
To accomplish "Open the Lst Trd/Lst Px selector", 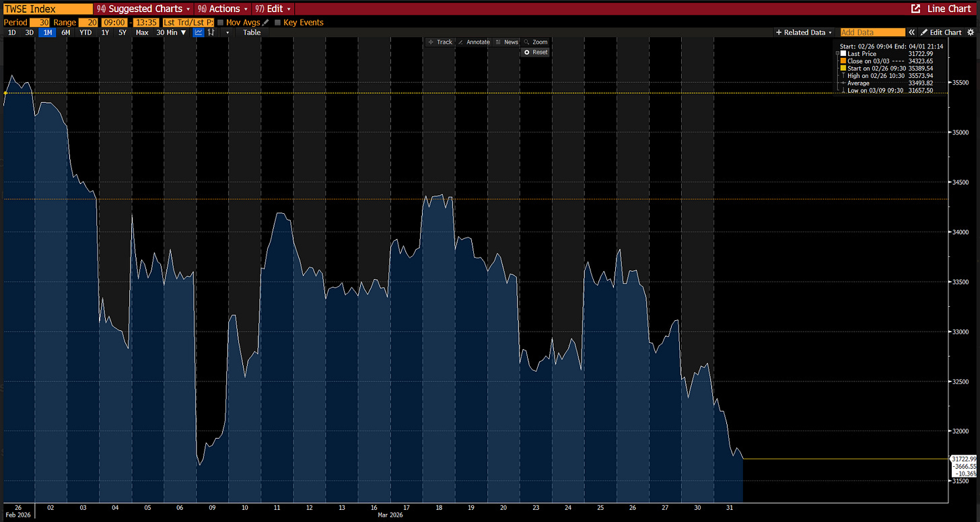I will [188, 22].
